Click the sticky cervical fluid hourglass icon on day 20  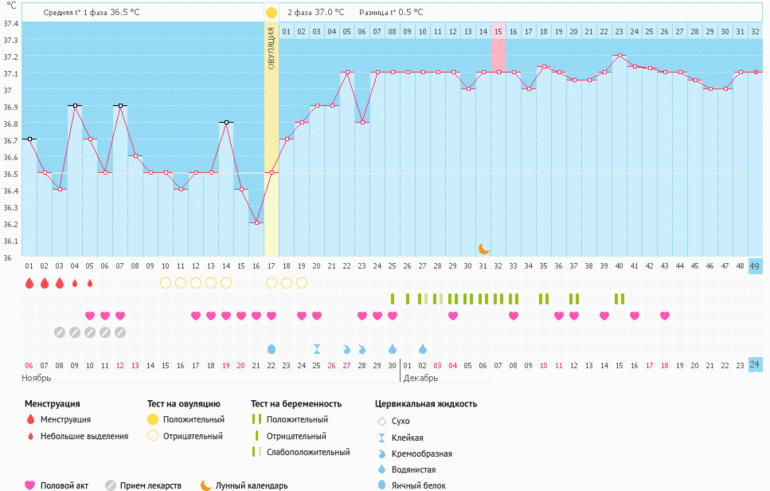[317, 348]
